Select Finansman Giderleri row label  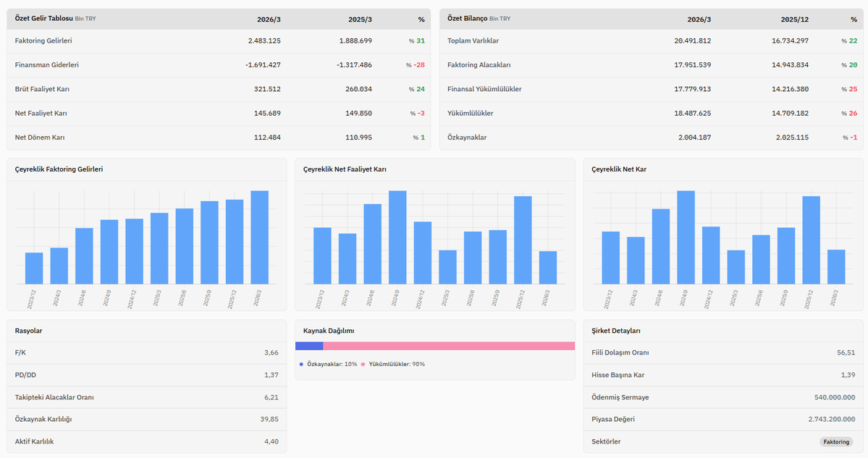pos(46,64)
